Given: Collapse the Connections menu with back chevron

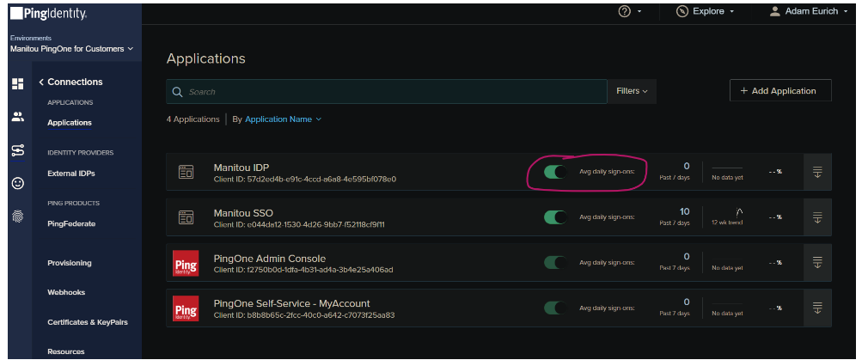Looking at the screenshot, I should (41, 82).
